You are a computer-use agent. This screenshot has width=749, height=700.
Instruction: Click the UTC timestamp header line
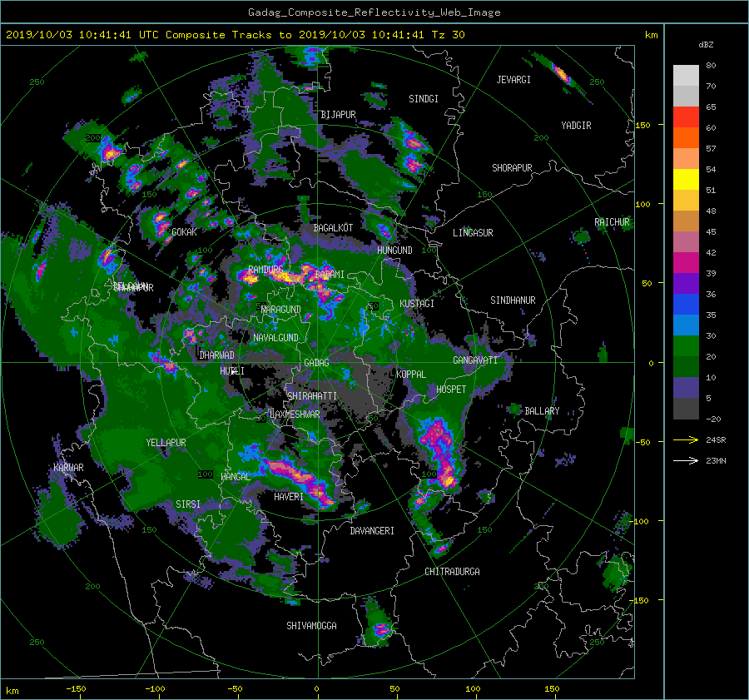tap(235, 35)
